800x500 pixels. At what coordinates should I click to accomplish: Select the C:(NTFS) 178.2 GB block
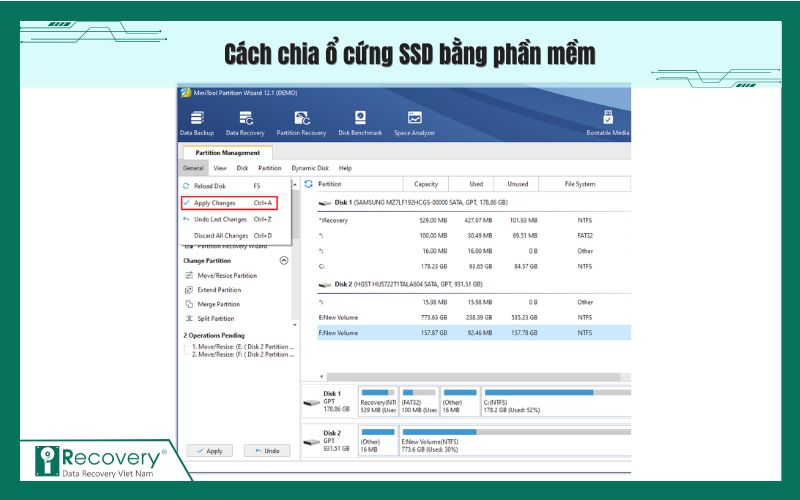(557, 402)
